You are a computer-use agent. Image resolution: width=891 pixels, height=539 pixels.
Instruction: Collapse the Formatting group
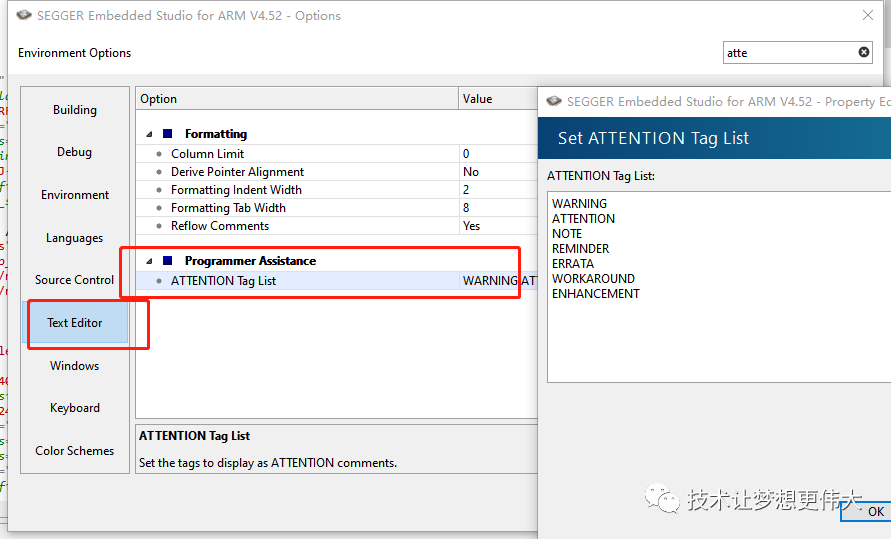149,134
